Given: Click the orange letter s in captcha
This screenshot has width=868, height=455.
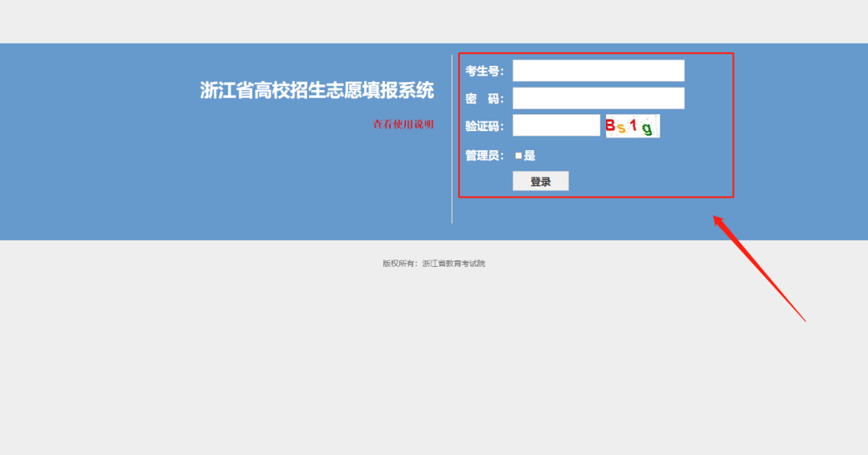Looking at the screenshot, I should pos(621,127).
